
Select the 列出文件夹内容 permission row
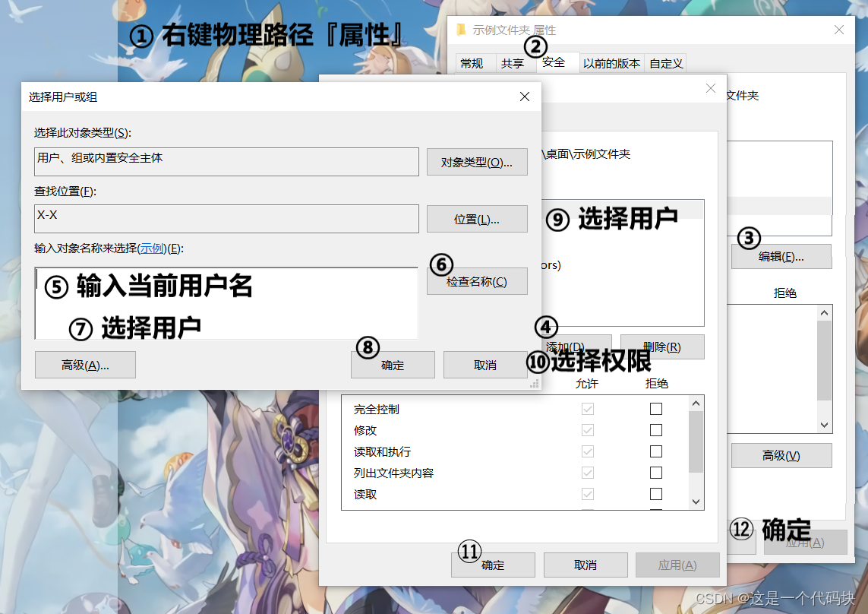point(515,473)
